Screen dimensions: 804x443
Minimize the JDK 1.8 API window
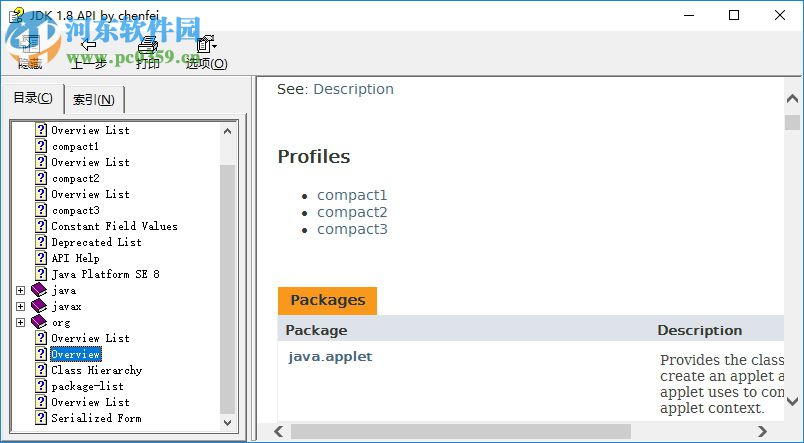(689, 15)
